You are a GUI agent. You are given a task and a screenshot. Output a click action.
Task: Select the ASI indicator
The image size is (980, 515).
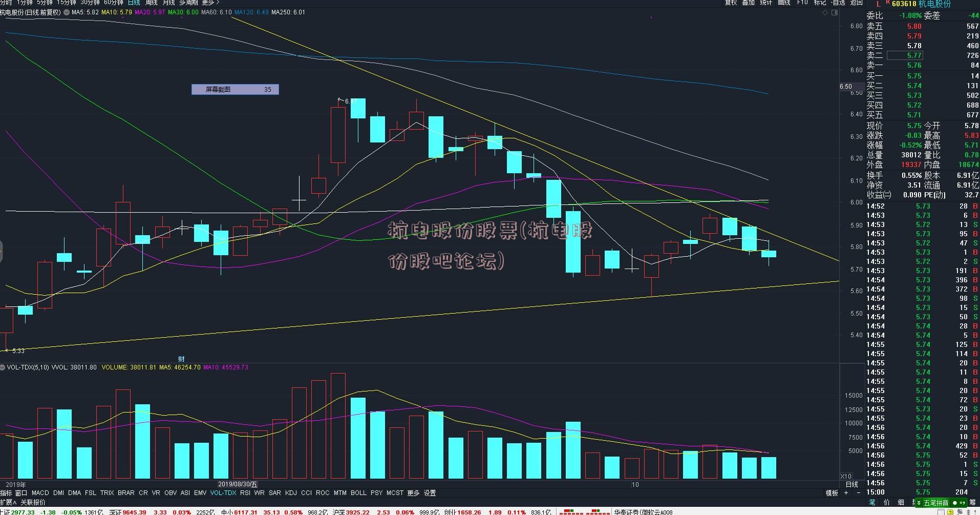point(185,493)
